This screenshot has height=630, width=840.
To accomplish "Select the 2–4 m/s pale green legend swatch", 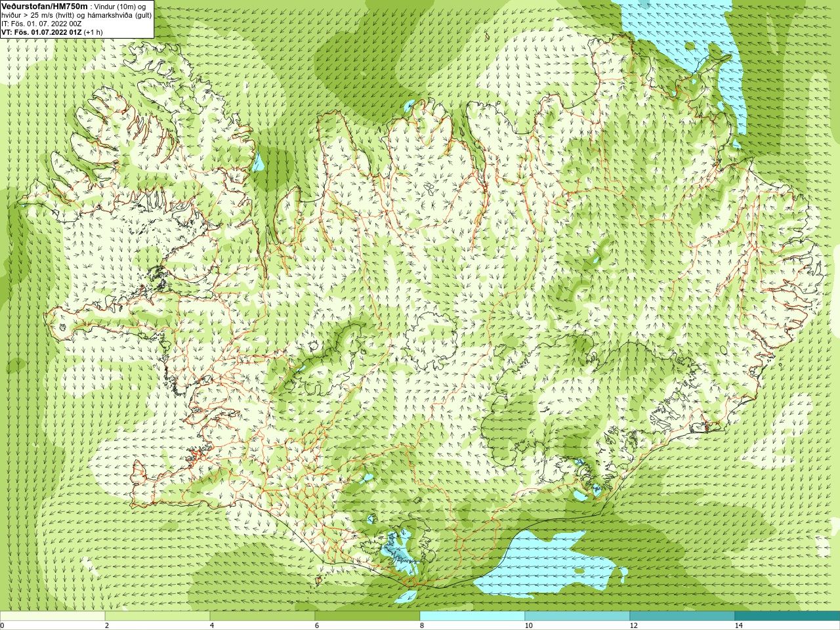I will pos(157,616).
